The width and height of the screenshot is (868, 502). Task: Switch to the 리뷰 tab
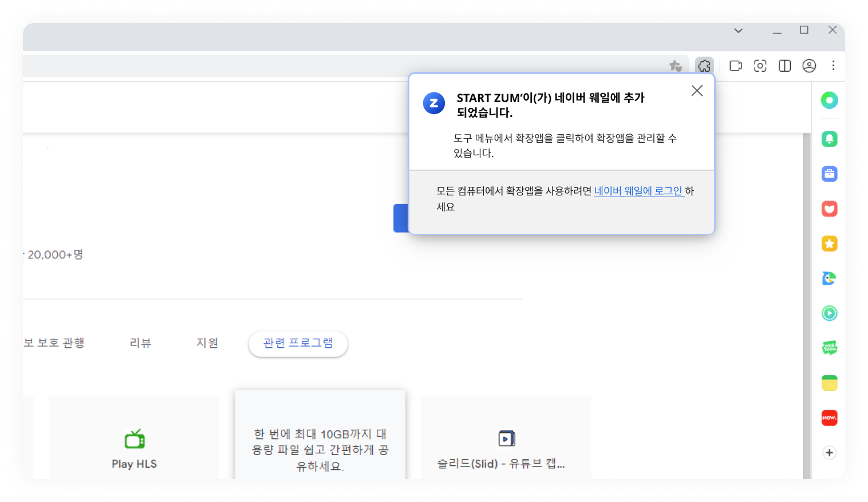pos(140,343)
